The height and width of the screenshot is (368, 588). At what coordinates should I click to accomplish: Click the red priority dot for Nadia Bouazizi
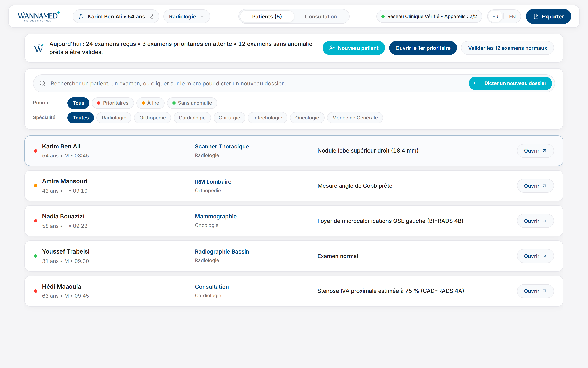point(36,221)
